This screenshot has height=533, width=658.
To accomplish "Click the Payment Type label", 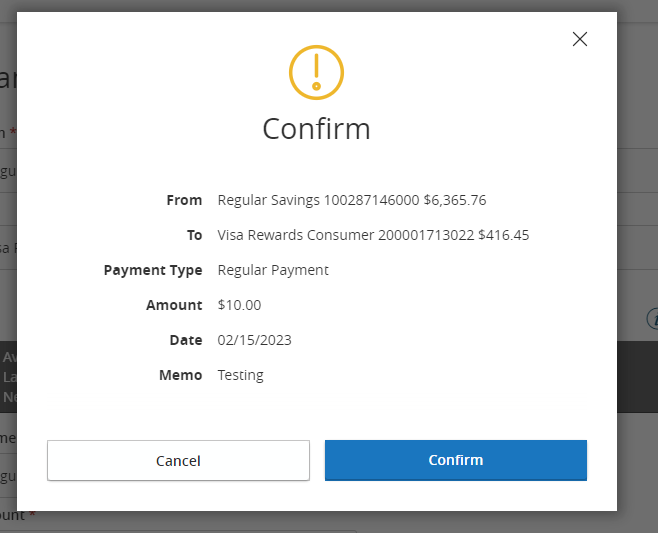I will pyautogui.click(x=153, y=270).
